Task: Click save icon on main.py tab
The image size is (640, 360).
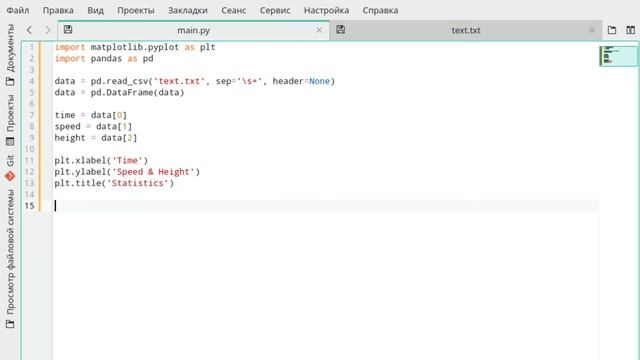Action: [x=68, y=29]
